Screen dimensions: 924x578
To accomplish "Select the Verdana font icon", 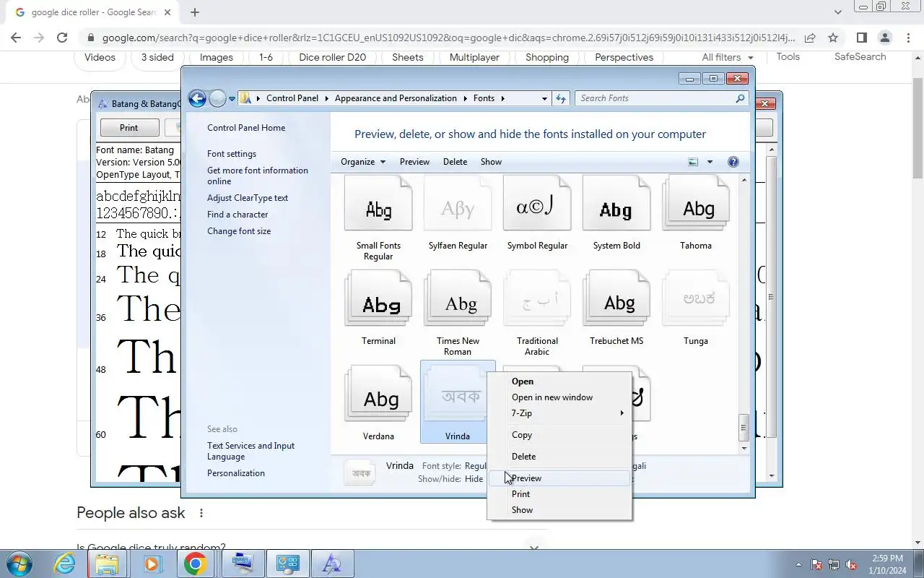I will tap(378, 395).
